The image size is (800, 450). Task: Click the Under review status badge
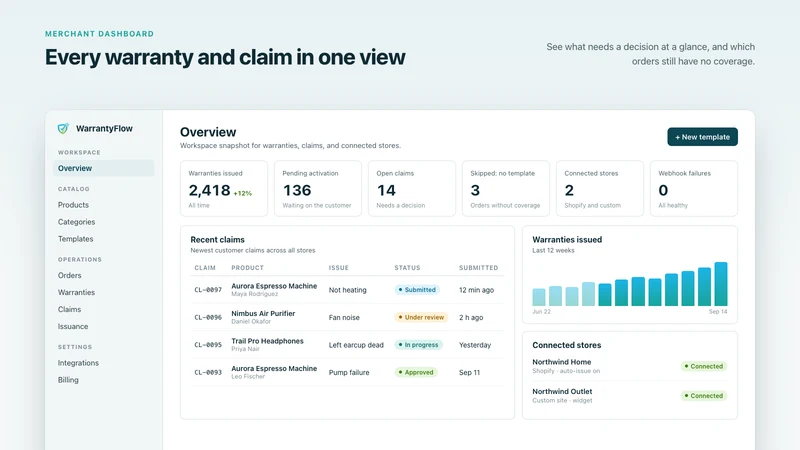point(421,317)
